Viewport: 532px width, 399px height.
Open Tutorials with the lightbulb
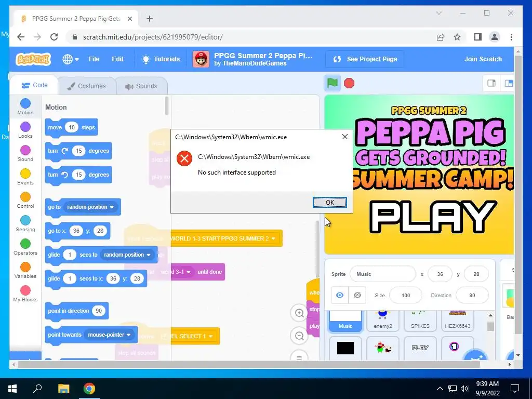(x=161, y=59)
